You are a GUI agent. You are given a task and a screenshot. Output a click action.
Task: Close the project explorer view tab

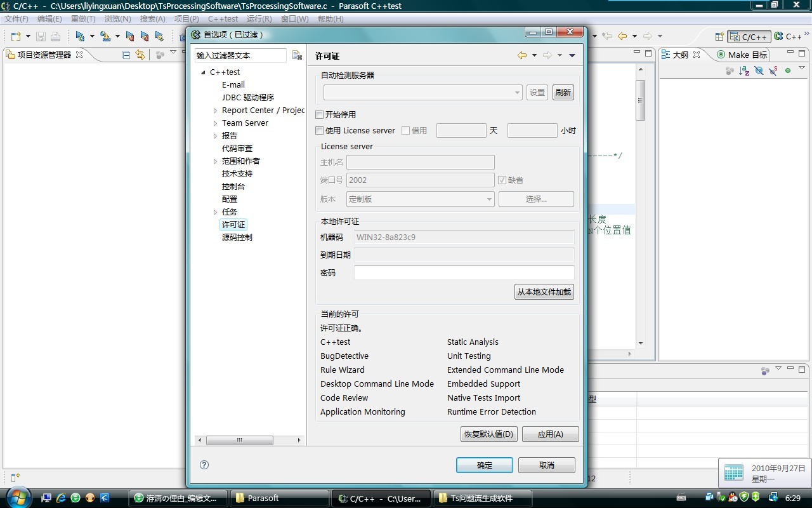pos(79,55)
